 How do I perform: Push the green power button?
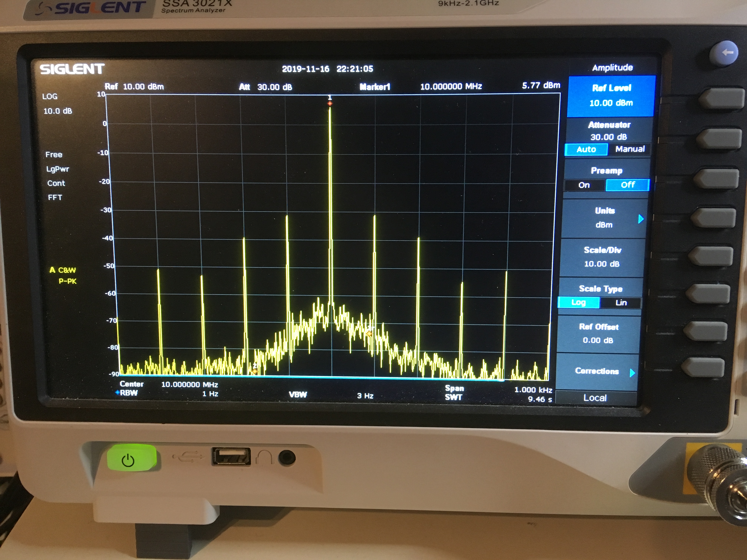(x=132, y=458)
